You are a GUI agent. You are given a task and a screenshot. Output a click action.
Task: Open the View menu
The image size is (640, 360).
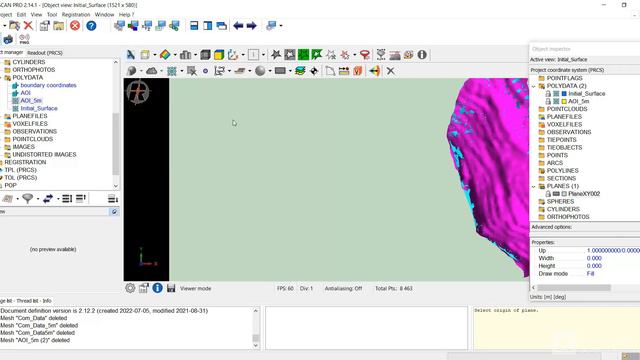36,15
